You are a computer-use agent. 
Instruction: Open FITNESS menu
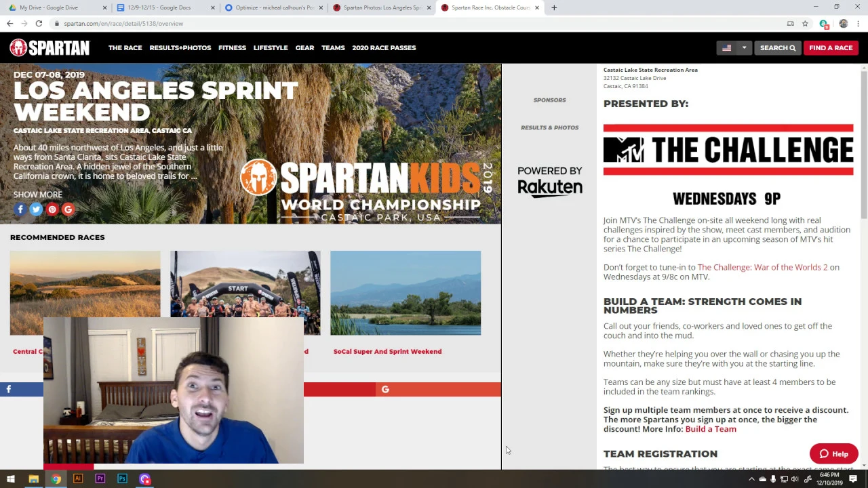[x=232, y=48]
